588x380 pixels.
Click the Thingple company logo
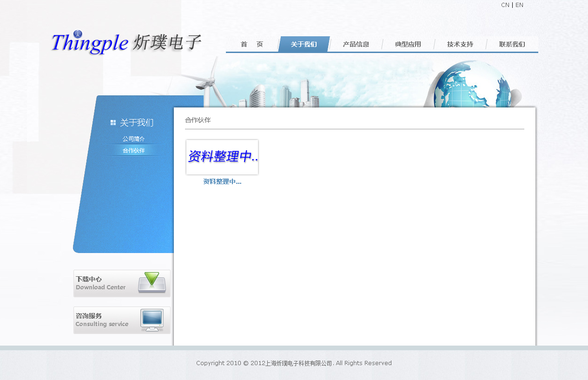126,43
